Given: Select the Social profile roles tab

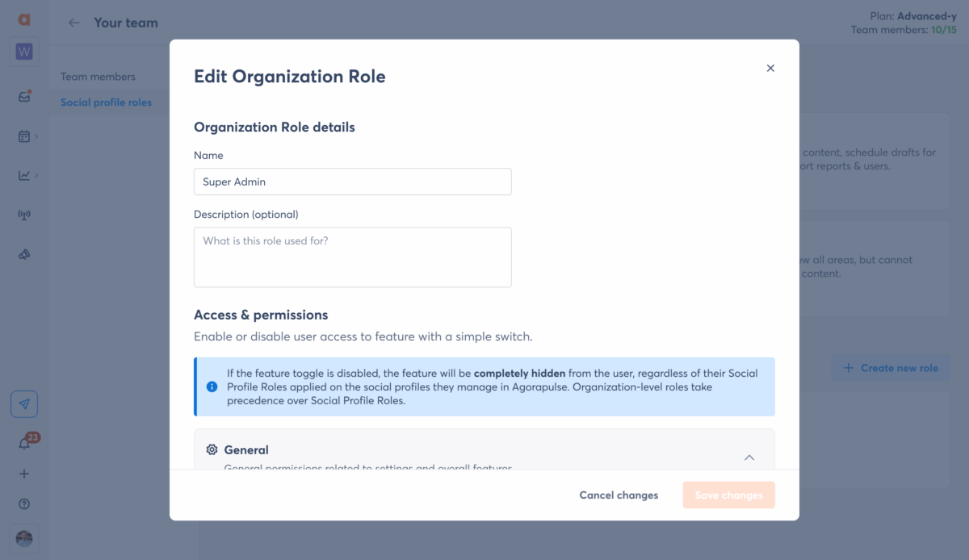Looking at the screenshot, I should point(106,102).
